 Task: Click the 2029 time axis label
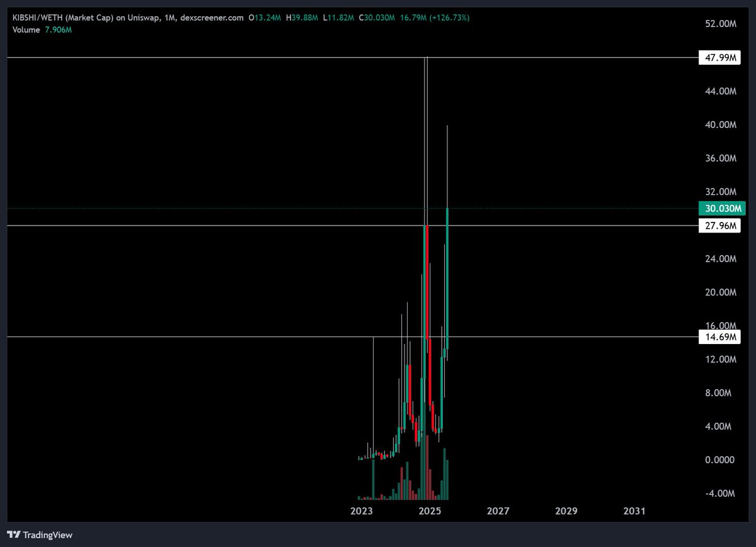click(566, 511)
